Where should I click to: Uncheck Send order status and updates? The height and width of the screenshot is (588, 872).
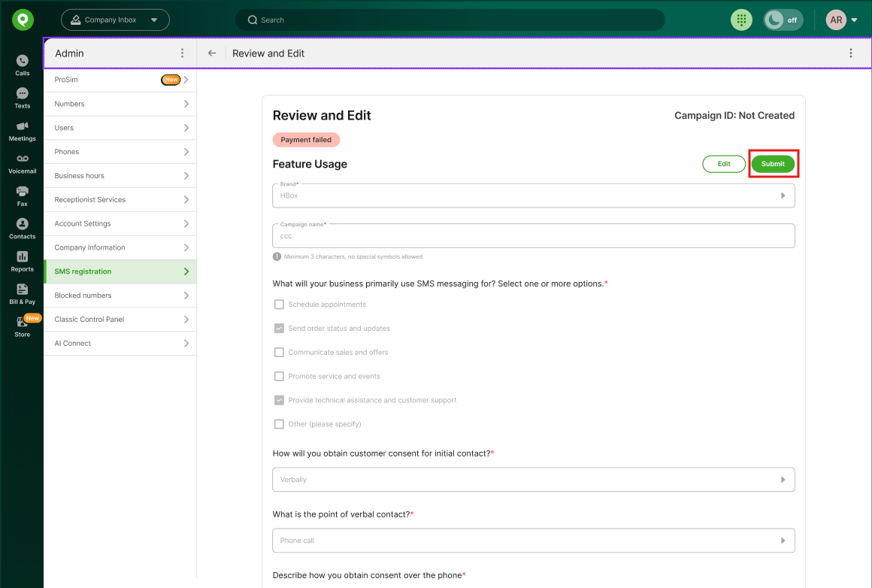(x=279, y=329)
